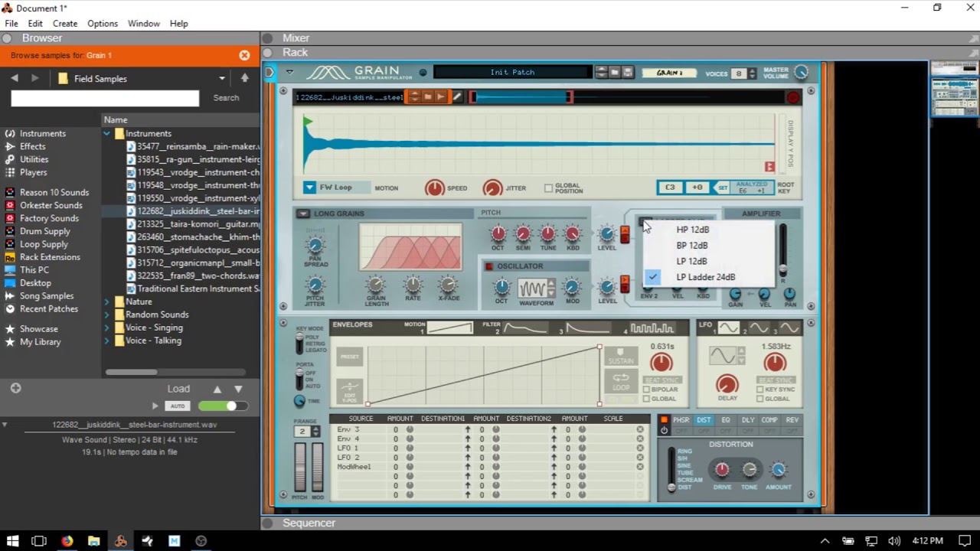This screenshot has height=551, width=980.
Task: Expand the Nature folder
Action: click(x=107, y=302)
